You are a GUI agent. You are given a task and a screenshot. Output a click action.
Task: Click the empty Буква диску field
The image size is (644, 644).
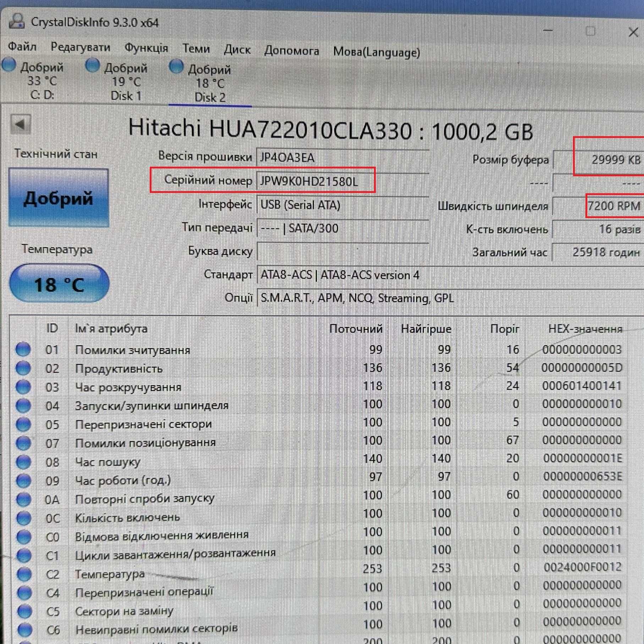(x=342, y=251)
